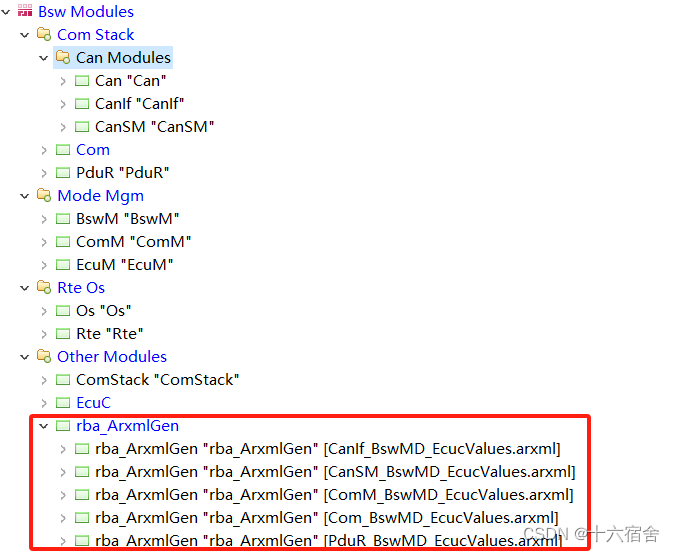Click the ComM module icon

tap(63, 242)
